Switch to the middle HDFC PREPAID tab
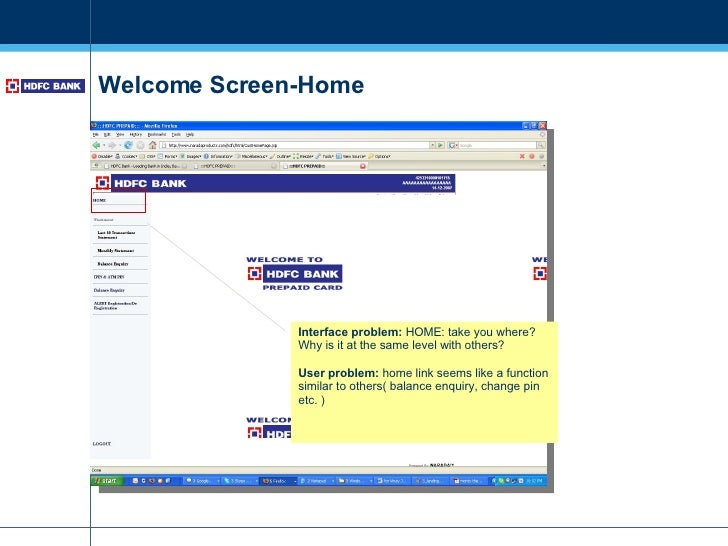 pyautogui.click(x=235, y=166)
